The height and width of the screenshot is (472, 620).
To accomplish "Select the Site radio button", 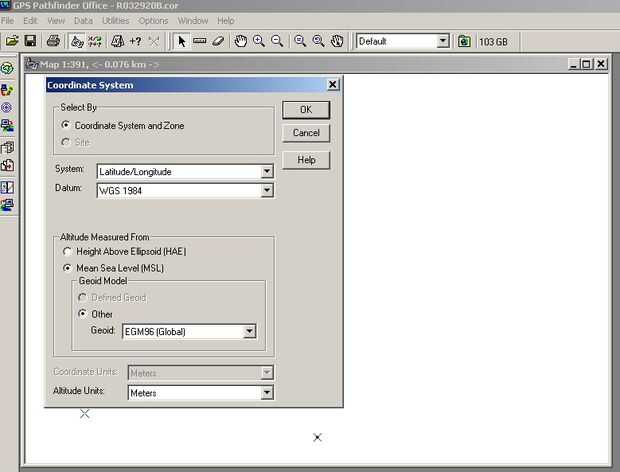I will [66, 142].
